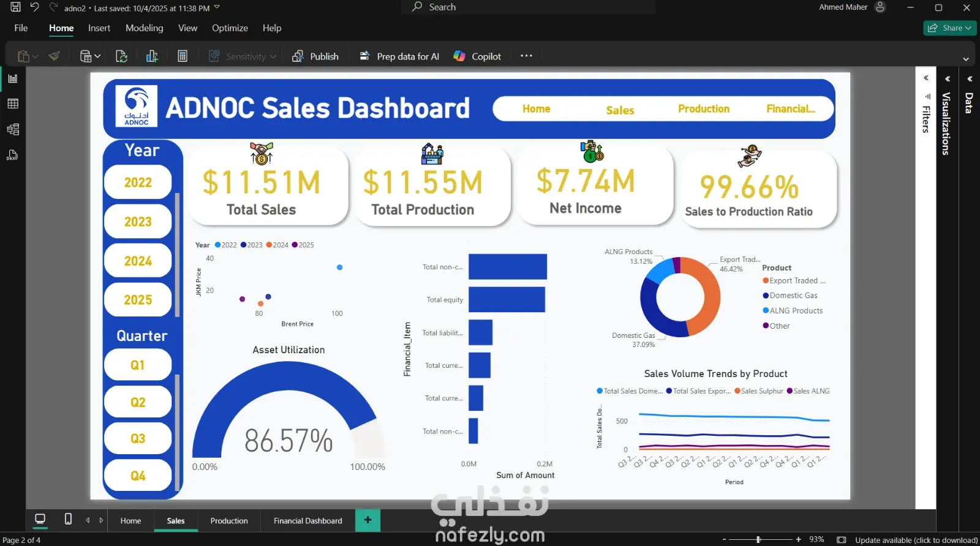
Task: Switch to Table view icon
Action: [13, 104]
